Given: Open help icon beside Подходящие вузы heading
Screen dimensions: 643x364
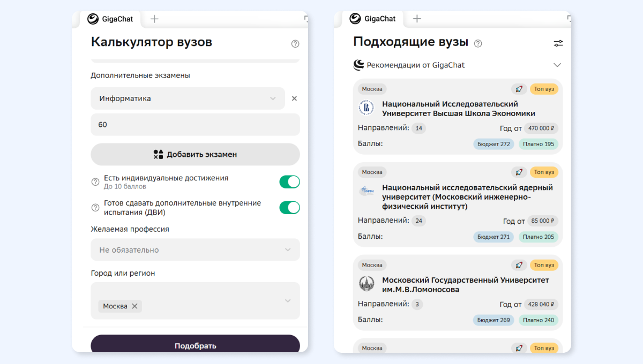Looking at the screenshot, I should tap(478, 43).
